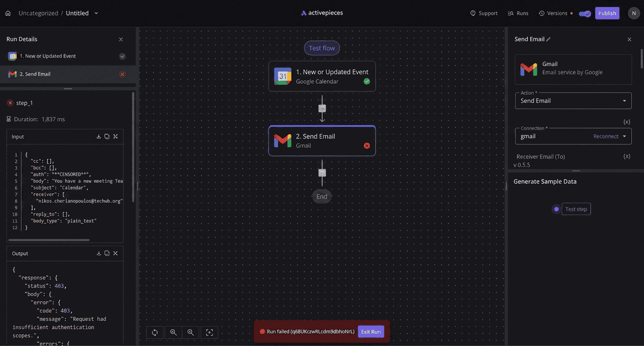
Task: Click the v 0.5.5 version label
Action: [522, 165]
